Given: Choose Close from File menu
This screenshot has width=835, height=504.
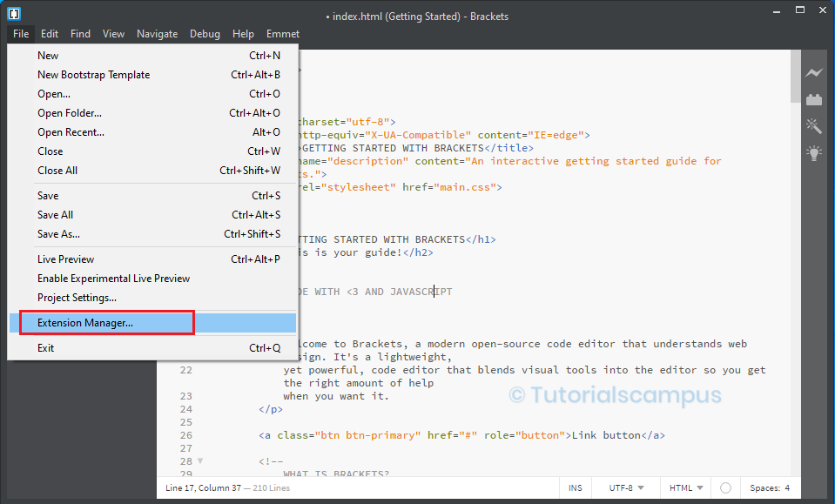Looking at the screenshot, I should (x=153, y=151).
